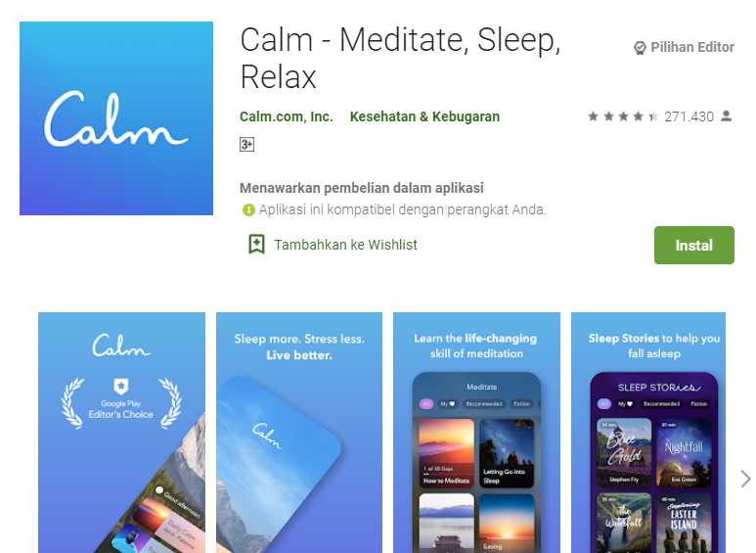Viewport: 756px width, 553px height.
Task: Click Tambahkan ke Wishlist text
Action: click(x=345, y=245)
